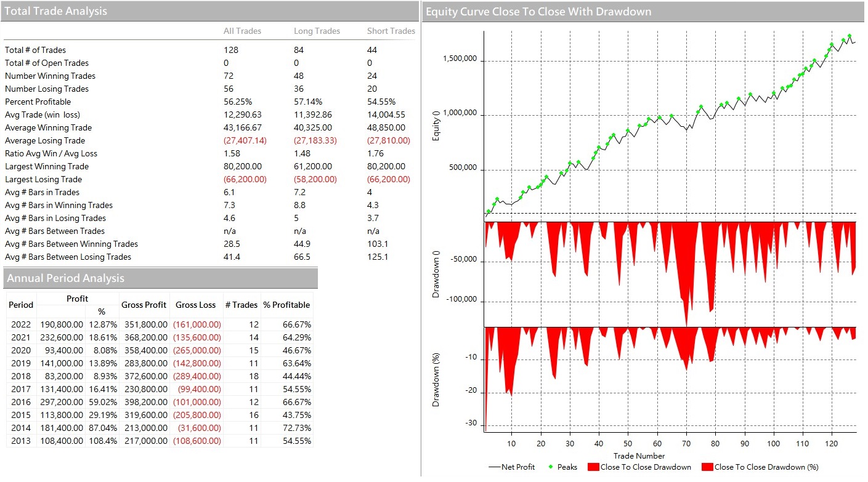Click the percent profitable value 56.25%

click(x=238, y=102)
